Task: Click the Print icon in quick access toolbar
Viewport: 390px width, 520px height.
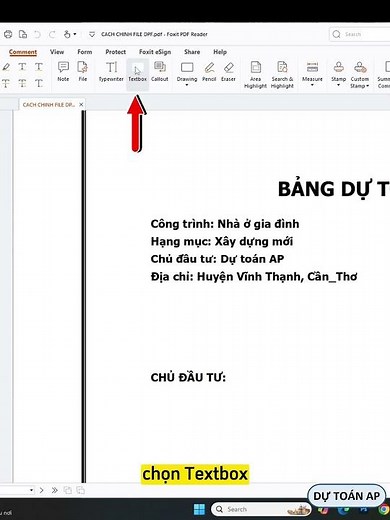Action: click(8, 34)
